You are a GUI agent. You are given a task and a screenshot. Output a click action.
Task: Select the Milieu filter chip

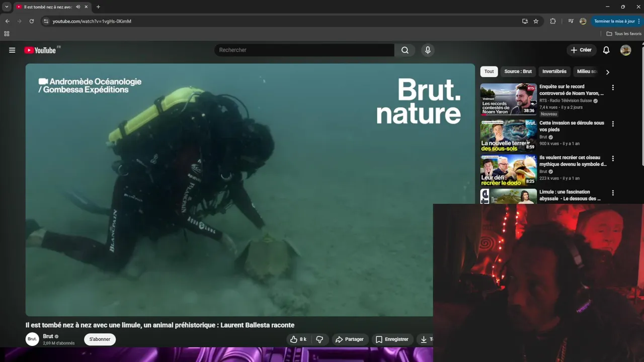pos(587,71)
